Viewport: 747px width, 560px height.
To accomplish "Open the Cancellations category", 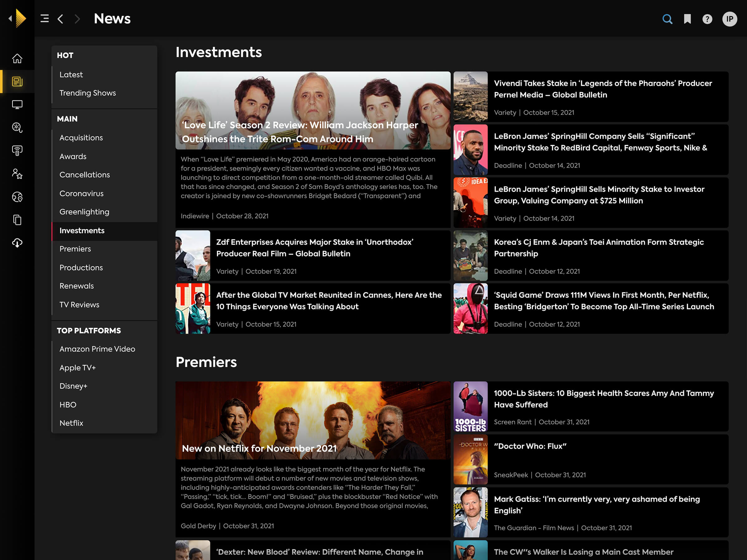I will click(105, 175).
